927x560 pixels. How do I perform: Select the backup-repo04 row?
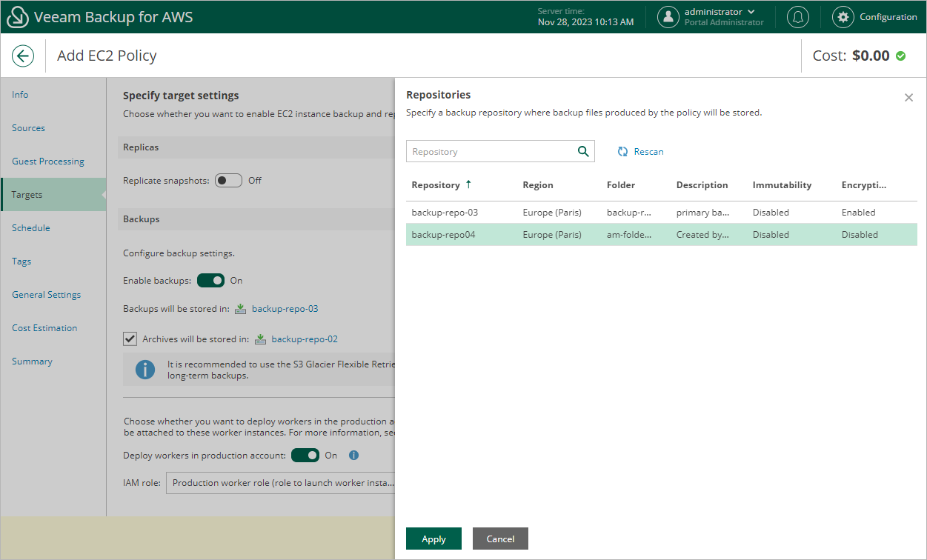[662, 235]
